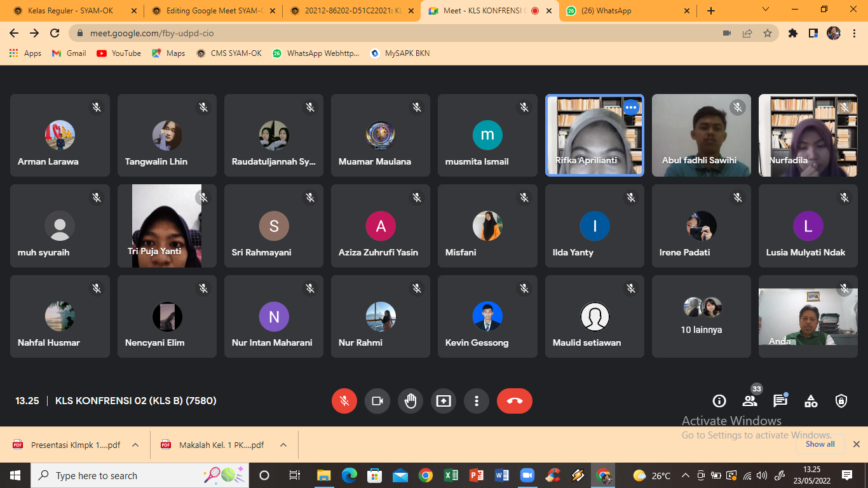This screenshot has height=488, width=868.
Task: Open the Apps bookmark
Action: coord(25,53)
